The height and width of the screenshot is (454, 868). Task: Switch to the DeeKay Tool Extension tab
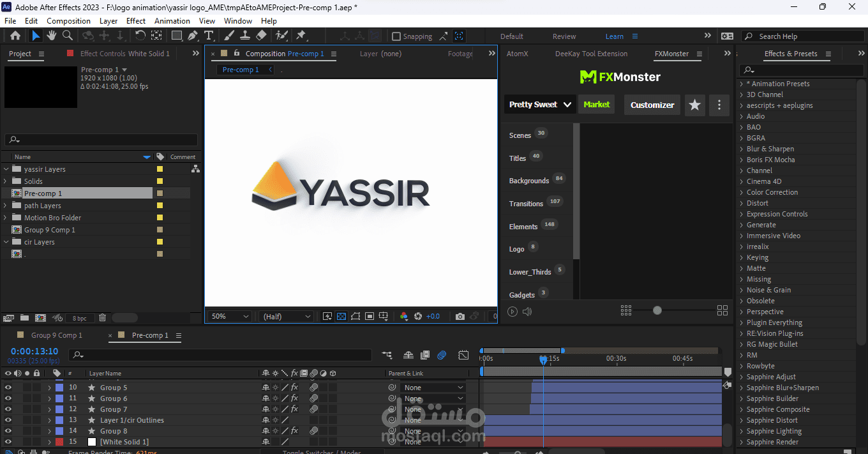click(591, 54)
